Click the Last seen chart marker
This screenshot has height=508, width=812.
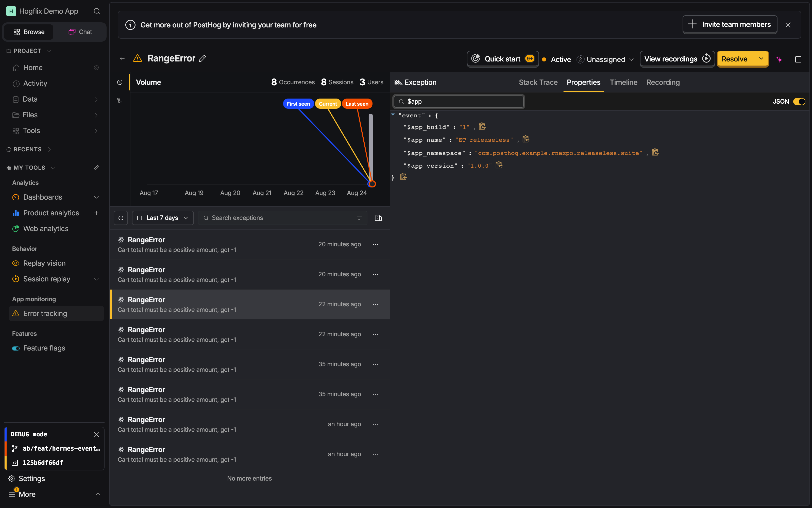[x=357, y=104]
